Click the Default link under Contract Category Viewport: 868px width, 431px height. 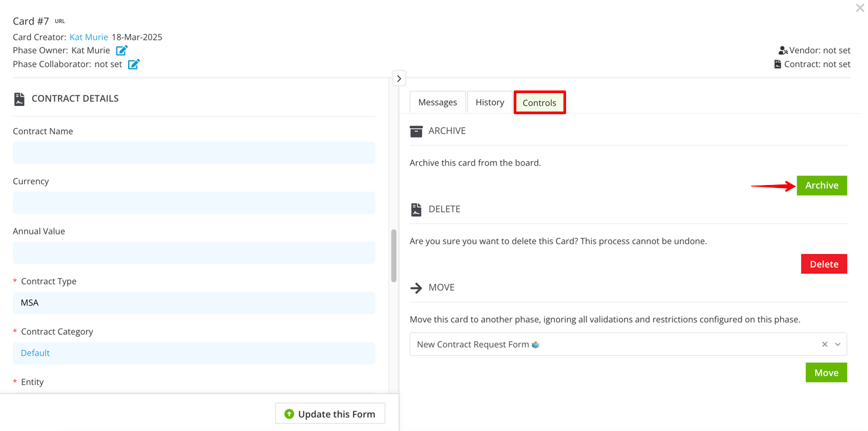(35, 353)
